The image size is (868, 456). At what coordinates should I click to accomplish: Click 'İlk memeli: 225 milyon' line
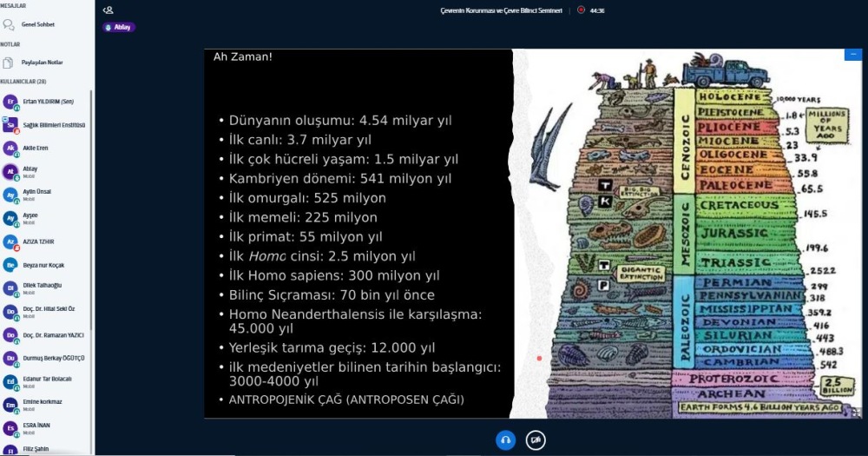(x=303, y=217)
